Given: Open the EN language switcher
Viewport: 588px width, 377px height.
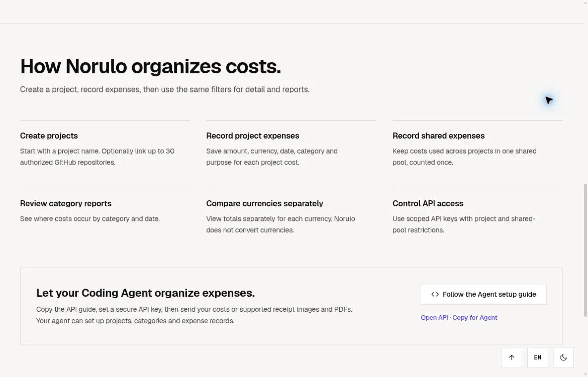Looking at the screenshot, I should click(x=537, y=357).
